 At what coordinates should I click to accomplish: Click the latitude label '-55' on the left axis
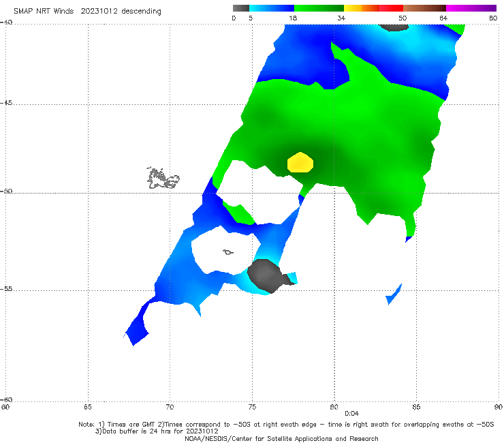click(x=6, y=289)
